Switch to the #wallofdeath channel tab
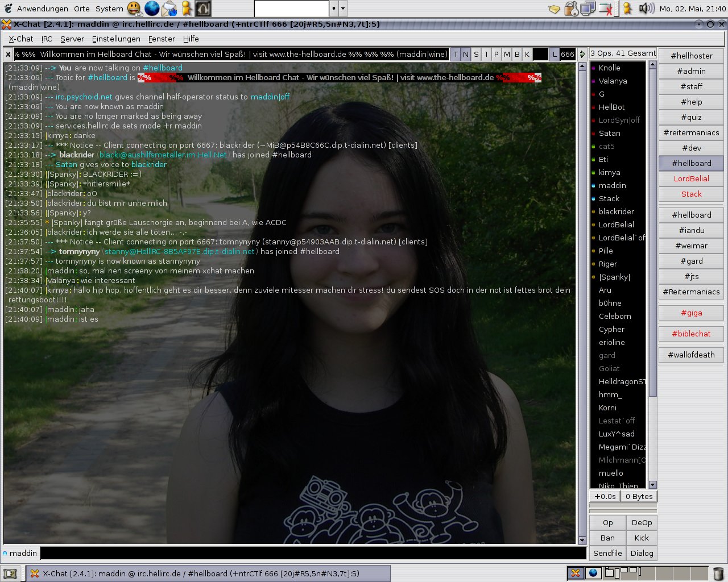 (691, 355)
